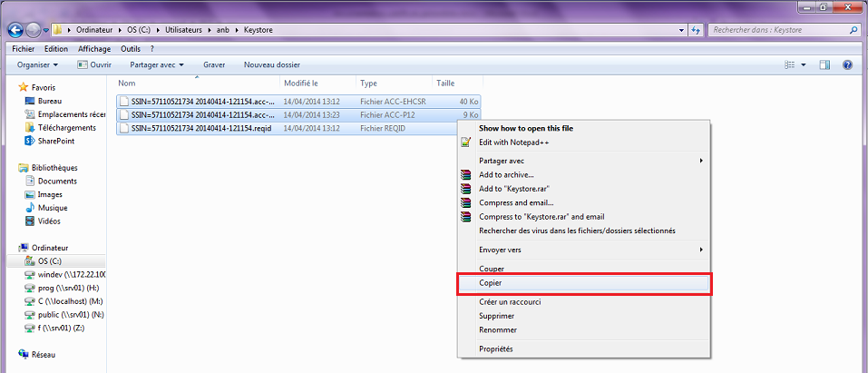Open the Fichier menu
This screenshot has height=373, width=868.
(x=24, y=49)
